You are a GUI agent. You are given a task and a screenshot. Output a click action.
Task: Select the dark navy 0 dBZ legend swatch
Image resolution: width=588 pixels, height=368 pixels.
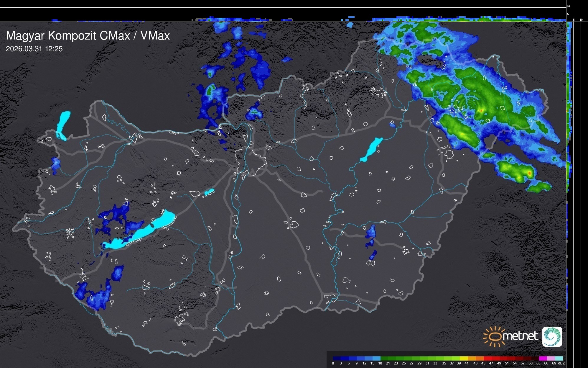pos(337,358)
